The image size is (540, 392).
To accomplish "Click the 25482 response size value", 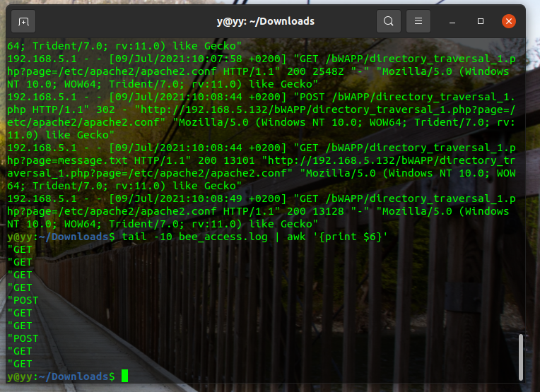I will pyautogui.click(x=328, y=71).
